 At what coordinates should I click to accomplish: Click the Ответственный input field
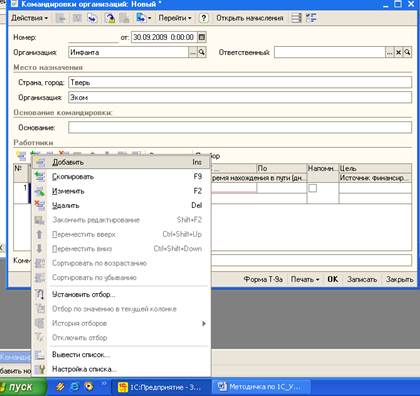click(x=330, y=52)
